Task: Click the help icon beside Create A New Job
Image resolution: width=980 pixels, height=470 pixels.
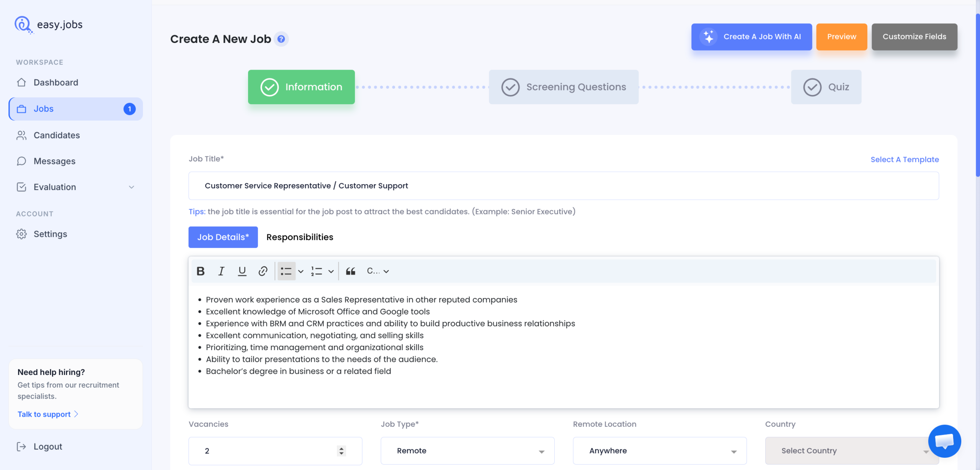Action: pyautogui.click(x=281, y=39)
